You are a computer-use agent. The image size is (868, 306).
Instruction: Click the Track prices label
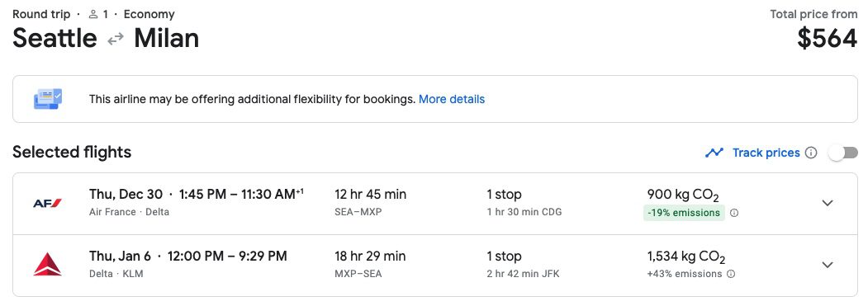766,153
